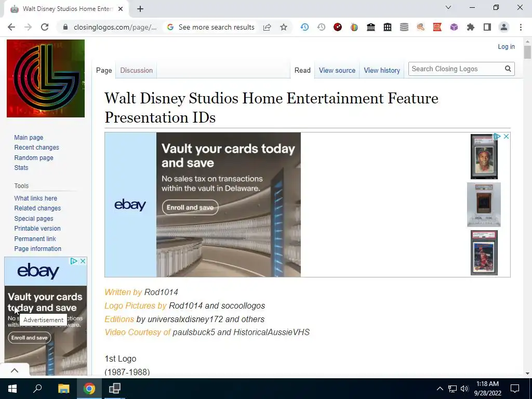The width and height of the screenshot is (532, 399).
Task: Open the red calendar extension icon
Action: click(x=437, y=27)
